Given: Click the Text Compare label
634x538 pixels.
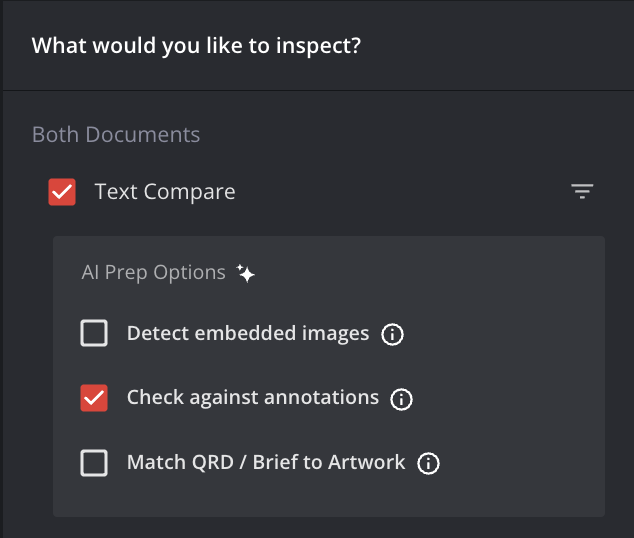Looking at the screenshot, I should click(165, 191).
